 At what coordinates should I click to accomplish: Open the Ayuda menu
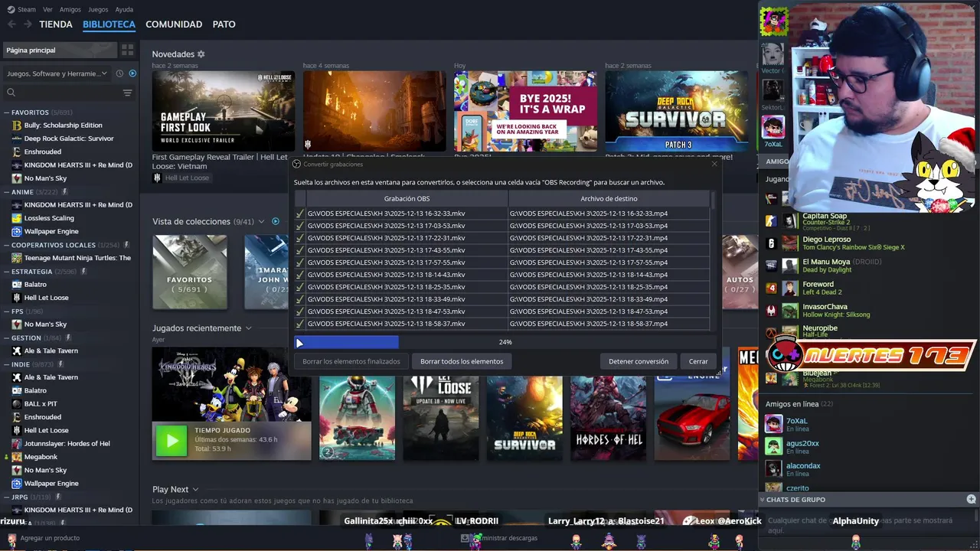coord(124,9)
